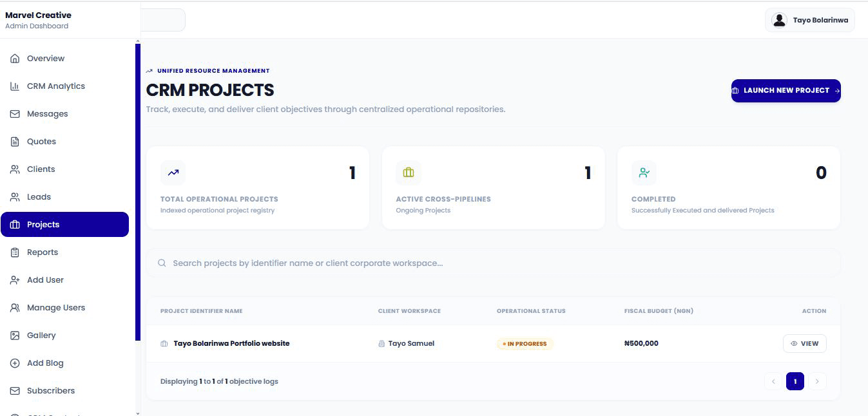
Task: Click the Marvel Creative dashboard title
Action: point(38,15)
